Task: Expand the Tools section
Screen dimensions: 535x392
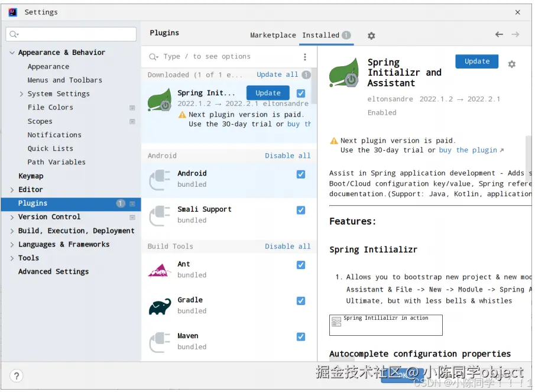Action: click(12, 258)
